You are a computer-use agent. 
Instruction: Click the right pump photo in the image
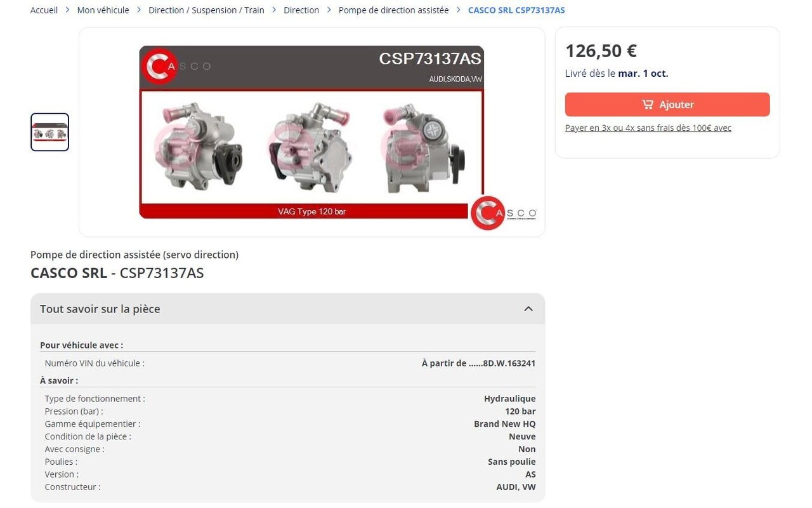tap(423, 148)
